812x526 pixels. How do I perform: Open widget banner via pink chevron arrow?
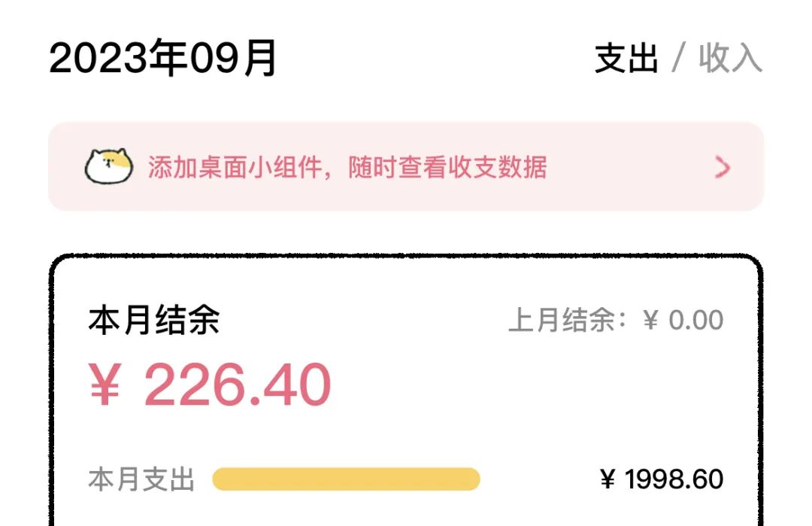(x=723, y=167)
